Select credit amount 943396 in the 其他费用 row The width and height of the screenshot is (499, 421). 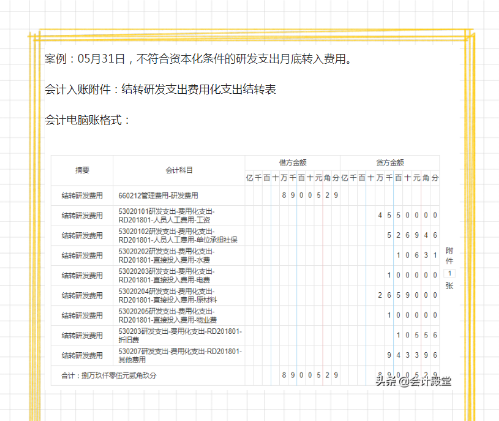[412, 355]
